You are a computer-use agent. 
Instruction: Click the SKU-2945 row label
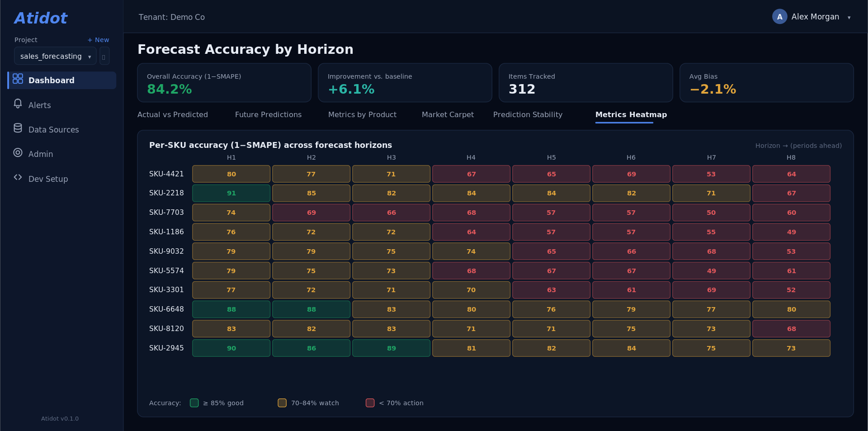166,348
